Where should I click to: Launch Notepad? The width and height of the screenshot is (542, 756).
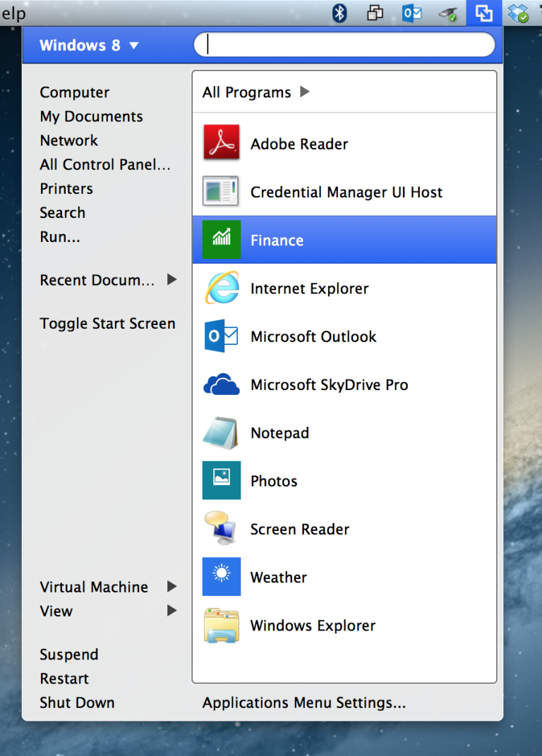pos(279,433)
